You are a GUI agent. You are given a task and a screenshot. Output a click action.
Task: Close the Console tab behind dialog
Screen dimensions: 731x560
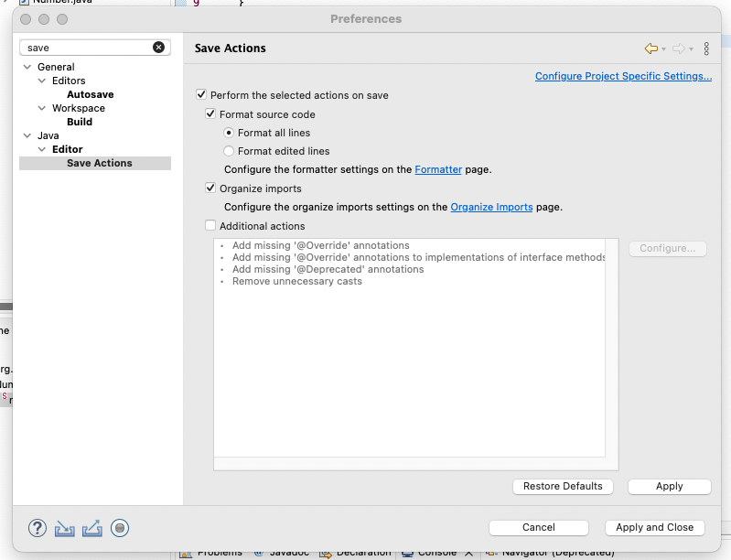[469, 554]
